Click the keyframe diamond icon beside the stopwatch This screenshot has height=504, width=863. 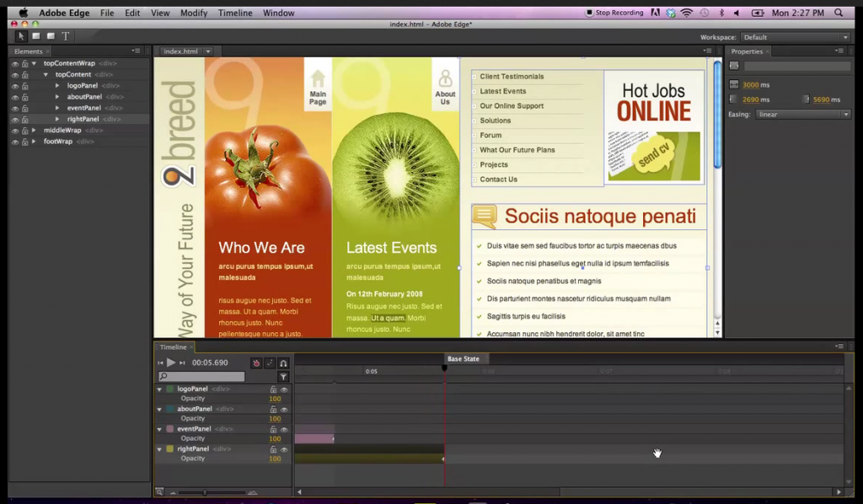click(x=270, y=363)
